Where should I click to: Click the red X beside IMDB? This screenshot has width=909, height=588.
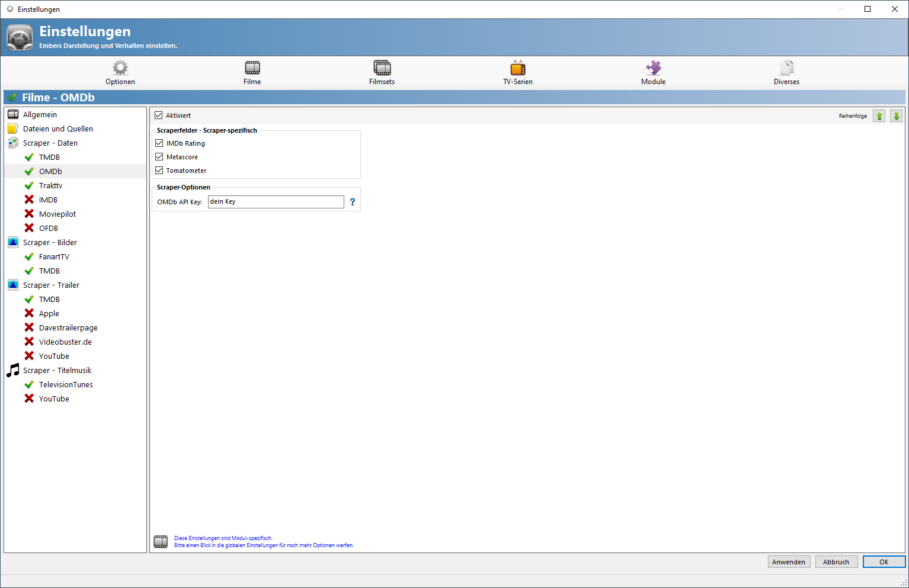point(29,200)
